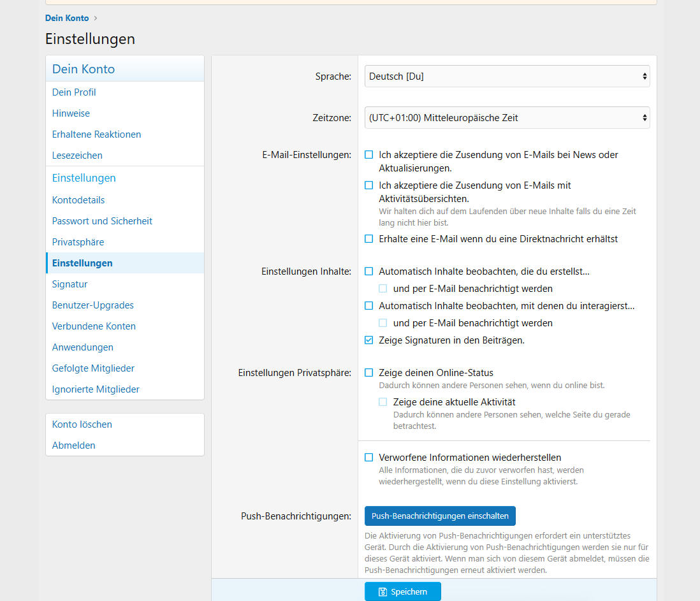Tick Verworfene Informationen wiederherstellen checkbox

tap(369, 458)
